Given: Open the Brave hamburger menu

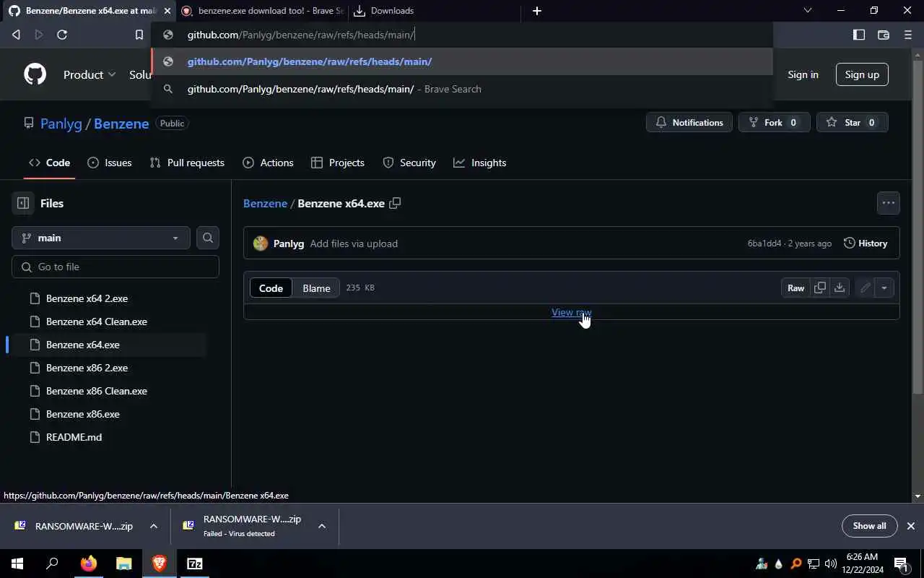Looking at the screenshot, I should (908, 35).
